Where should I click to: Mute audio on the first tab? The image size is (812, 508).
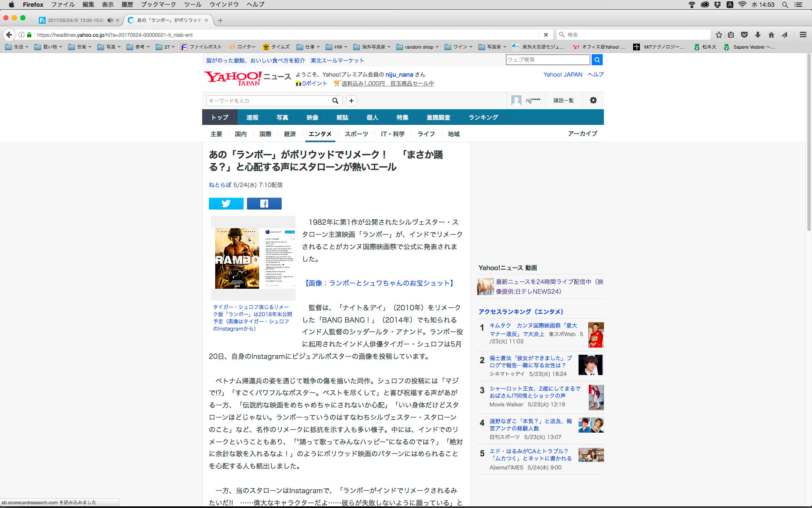pos(110,20)
